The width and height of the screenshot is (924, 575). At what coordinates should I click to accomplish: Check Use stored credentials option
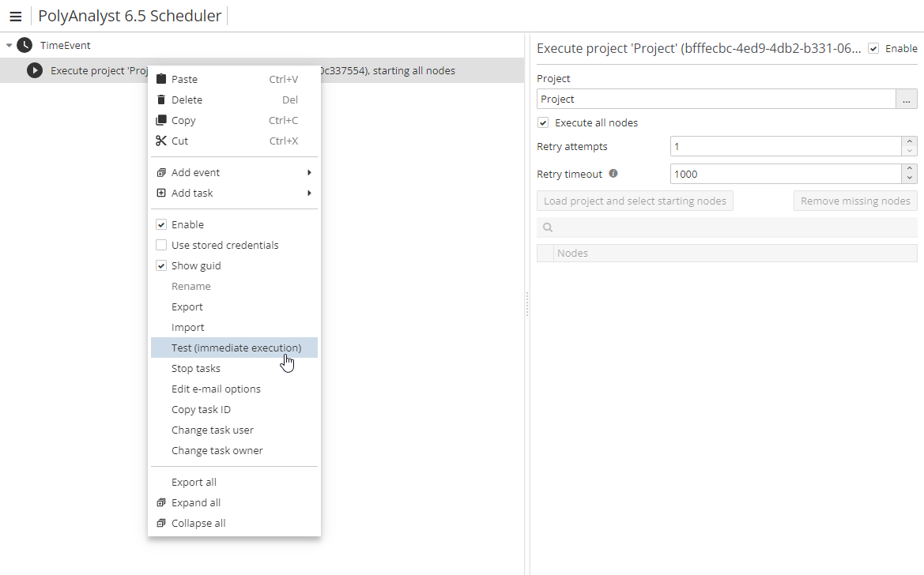[161, 245]
